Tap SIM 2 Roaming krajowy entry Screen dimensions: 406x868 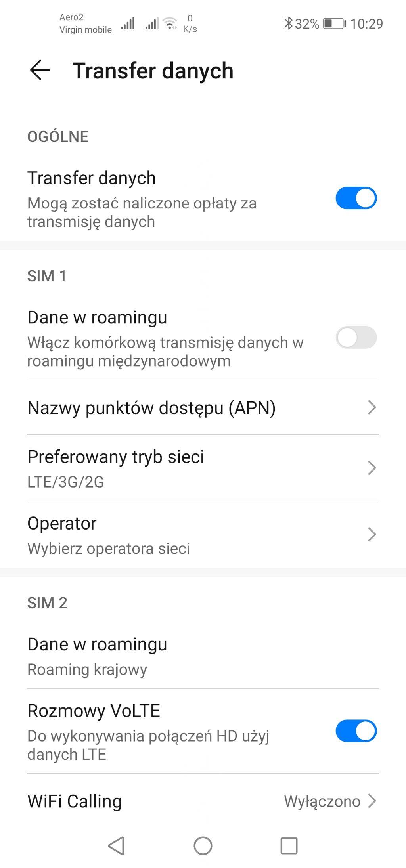(87, 669)
